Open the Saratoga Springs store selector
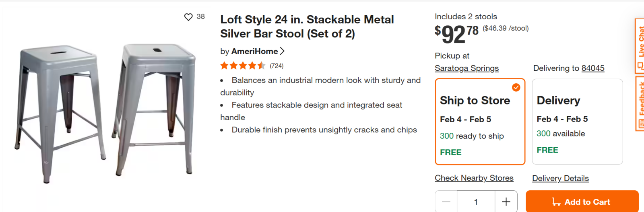Screen dimensions: 644x212 (466, 68)
